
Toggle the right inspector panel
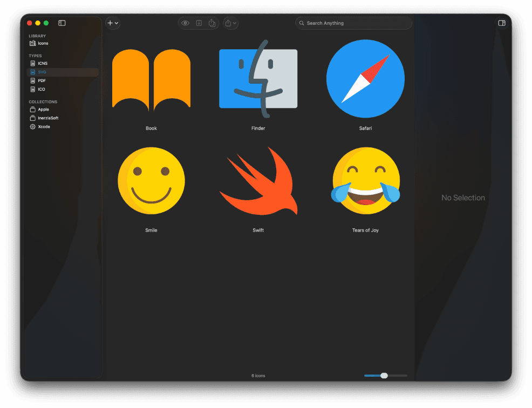tap(501, 23)
